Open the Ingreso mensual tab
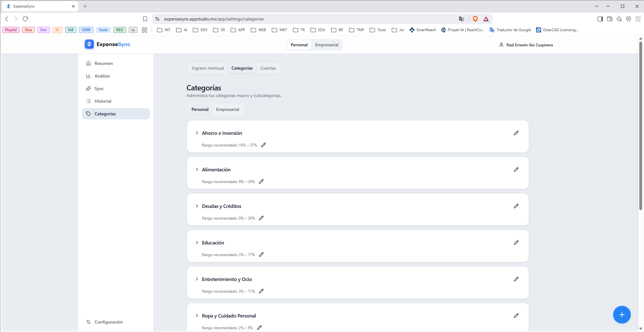 [x=208, y=68]
